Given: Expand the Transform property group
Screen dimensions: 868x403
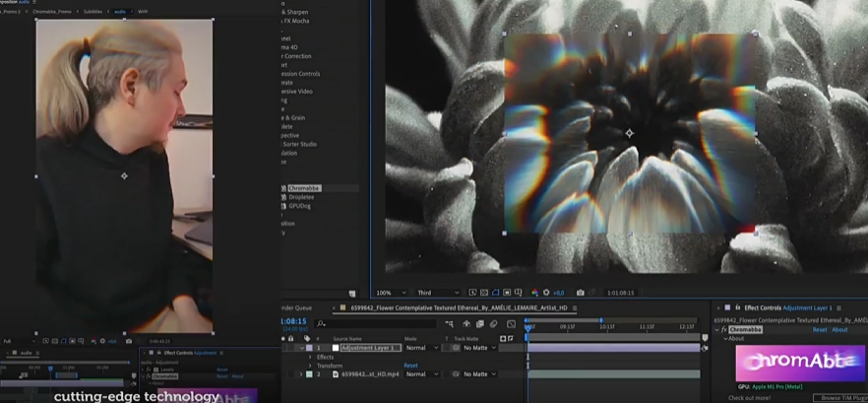Looking at the screenshot, I should click(310, 366).
